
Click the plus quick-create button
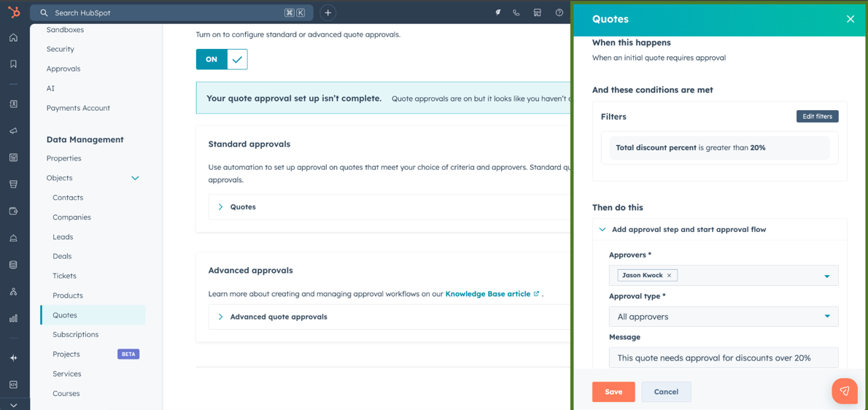(328, 12)
